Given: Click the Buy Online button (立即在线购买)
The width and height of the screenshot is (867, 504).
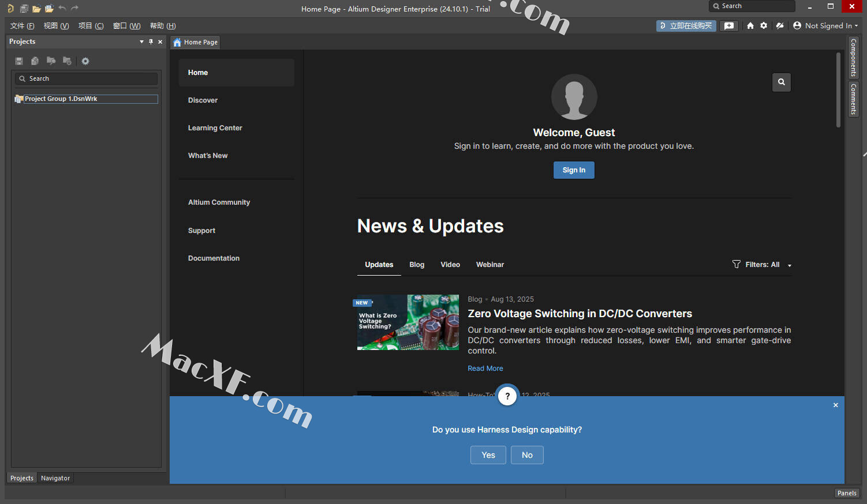Looking at the screenshot, I should [x=686, y=26].
